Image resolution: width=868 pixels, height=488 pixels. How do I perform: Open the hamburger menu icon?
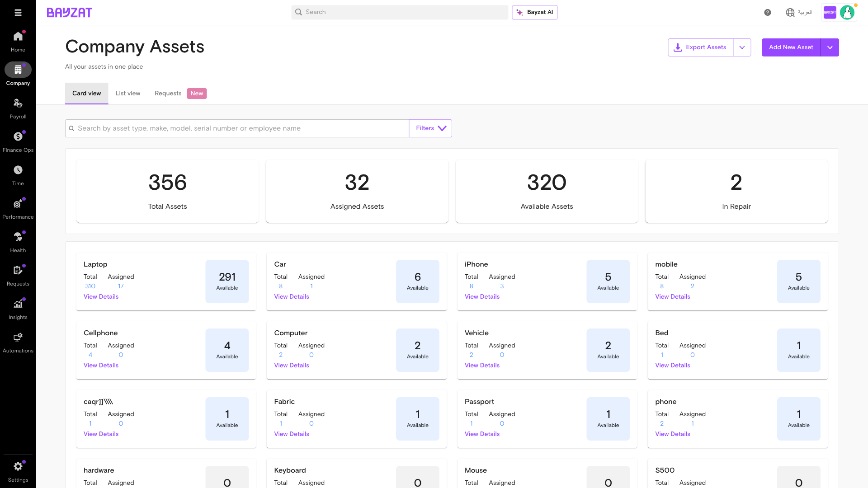(x=18, y=13)
